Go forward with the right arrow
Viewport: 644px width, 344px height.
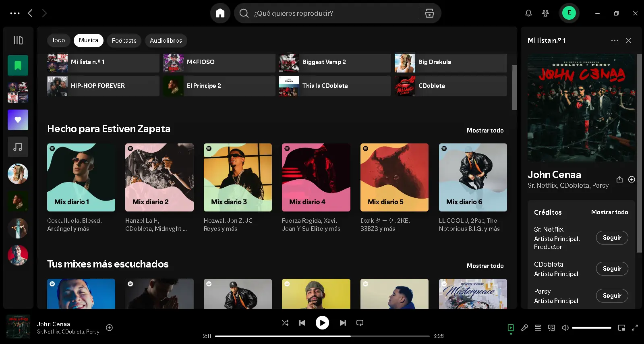[x=44, y=13]
